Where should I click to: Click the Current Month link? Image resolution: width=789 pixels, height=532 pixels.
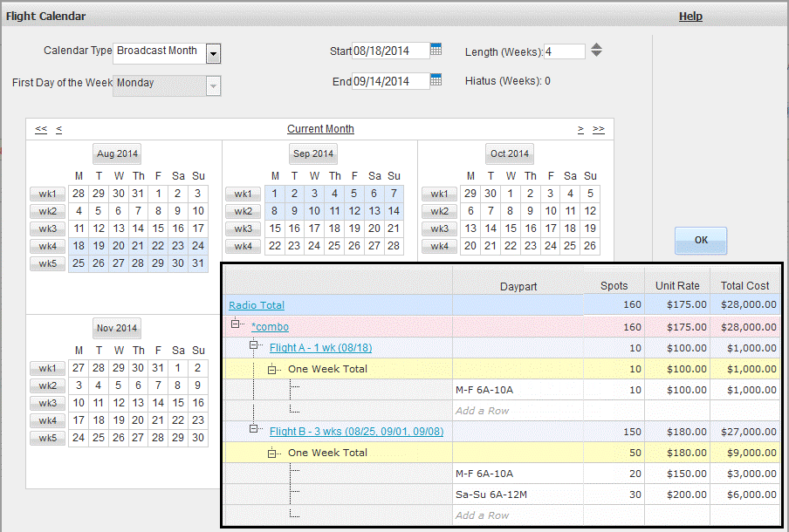point(320,129)
